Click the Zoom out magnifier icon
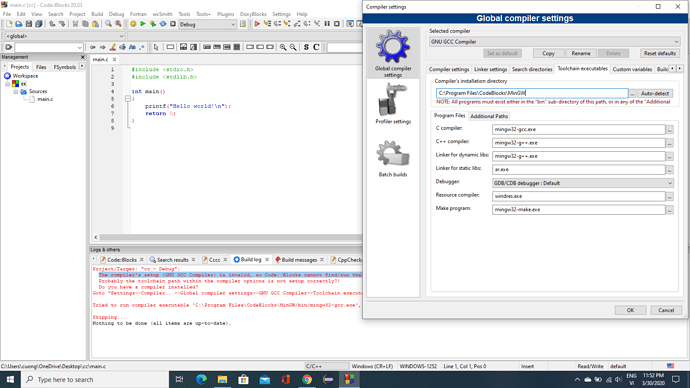 (293, 47)
